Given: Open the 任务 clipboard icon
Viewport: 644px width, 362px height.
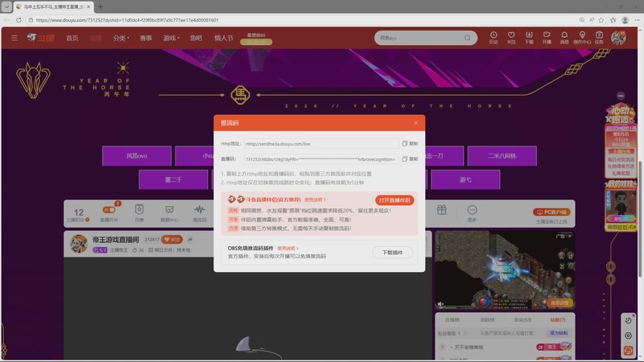Looking at the screenshot, I should [x=599, y=38].
